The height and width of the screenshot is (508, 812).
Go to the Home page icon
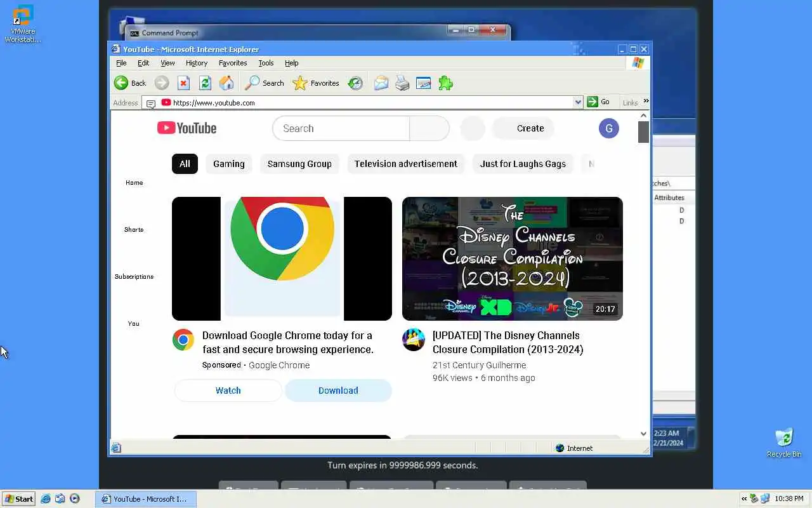pos(226,83)
